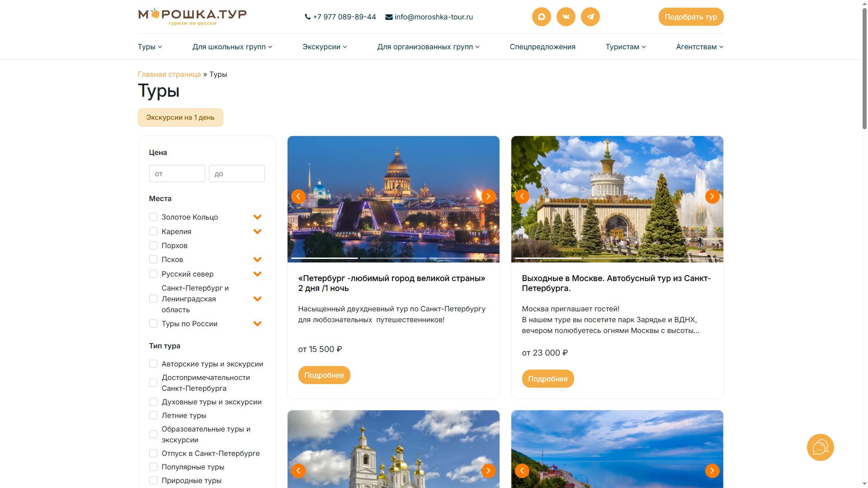
Task: Check the Природные туры checkbox
Action: click(x=153, y=480)
